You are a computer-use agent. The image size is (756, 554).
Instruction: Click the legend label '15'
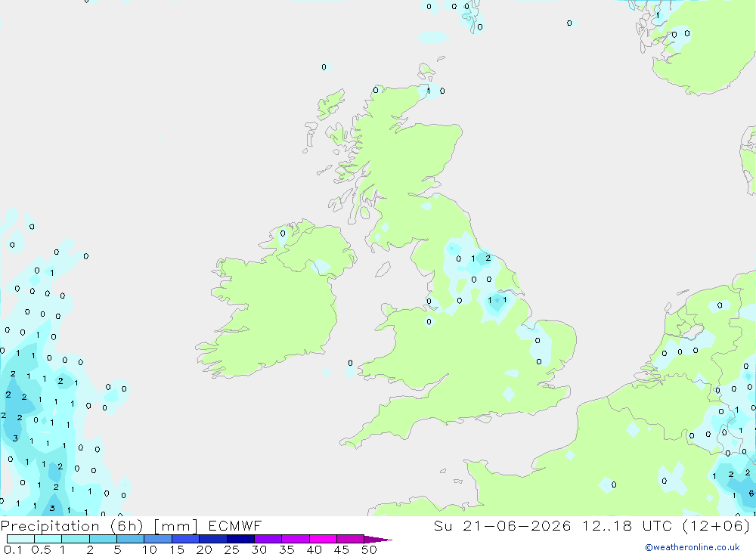pos(177,549)
